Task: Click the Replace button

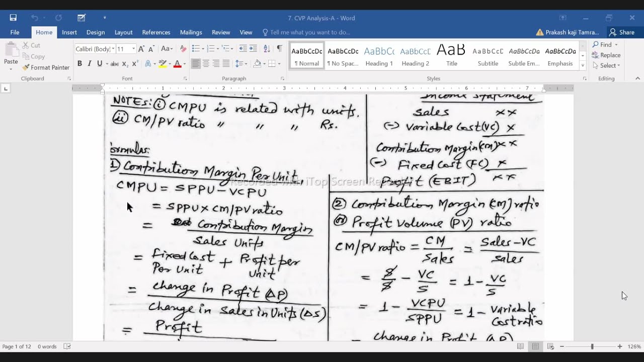Action: pos(606,55)
